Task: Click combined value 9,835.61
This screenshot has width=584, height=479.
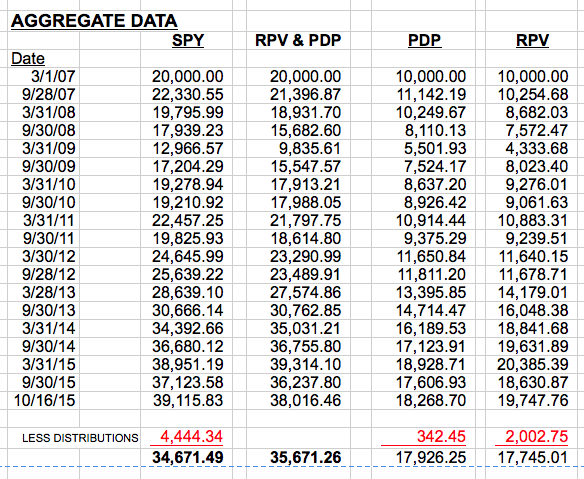Action: (310, 148)
